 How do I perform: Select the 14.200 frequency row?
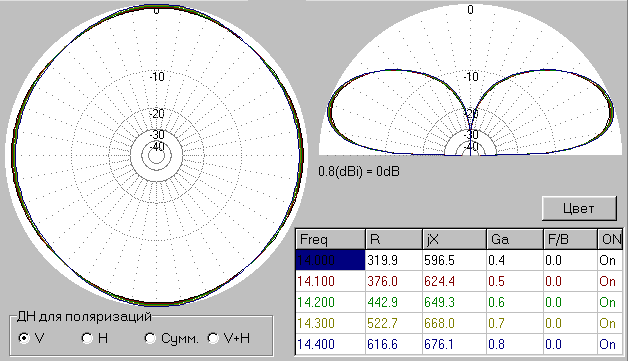coord(459,302)
